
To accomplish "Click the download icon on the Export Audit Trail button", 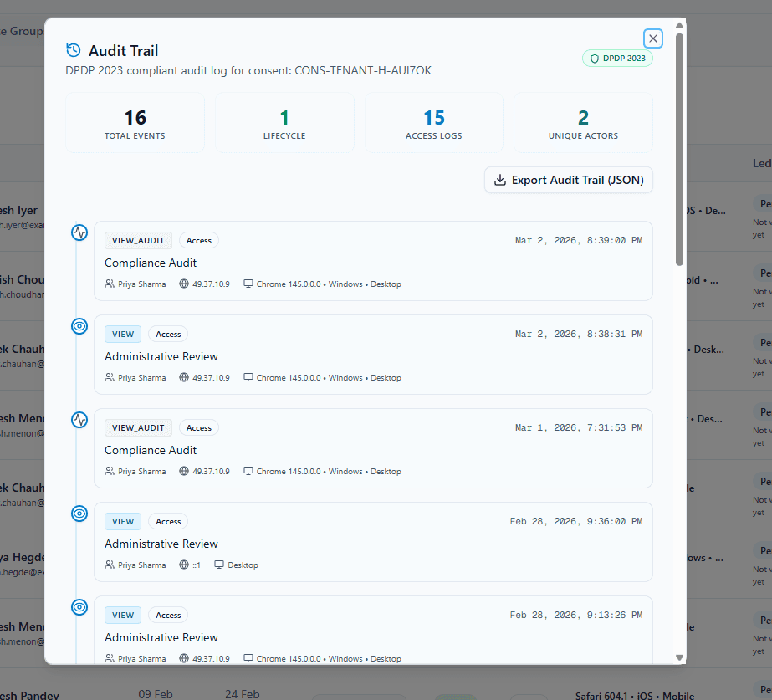I will pos(499,180).
